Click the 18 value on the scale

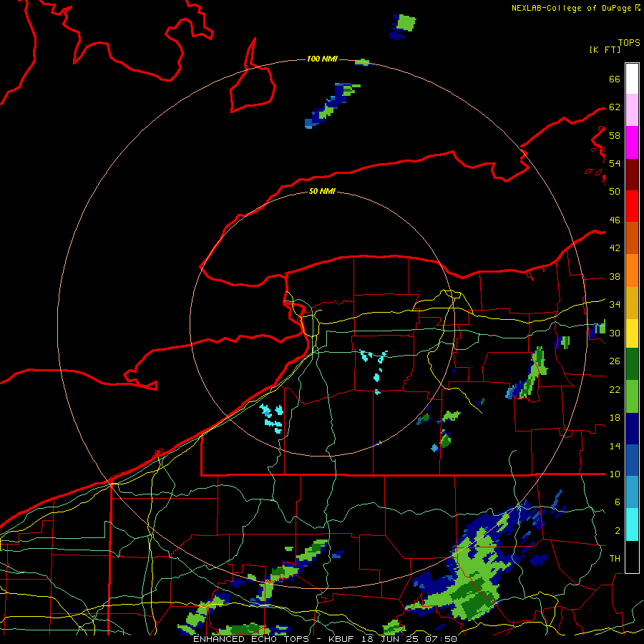(x=615, y=418)
